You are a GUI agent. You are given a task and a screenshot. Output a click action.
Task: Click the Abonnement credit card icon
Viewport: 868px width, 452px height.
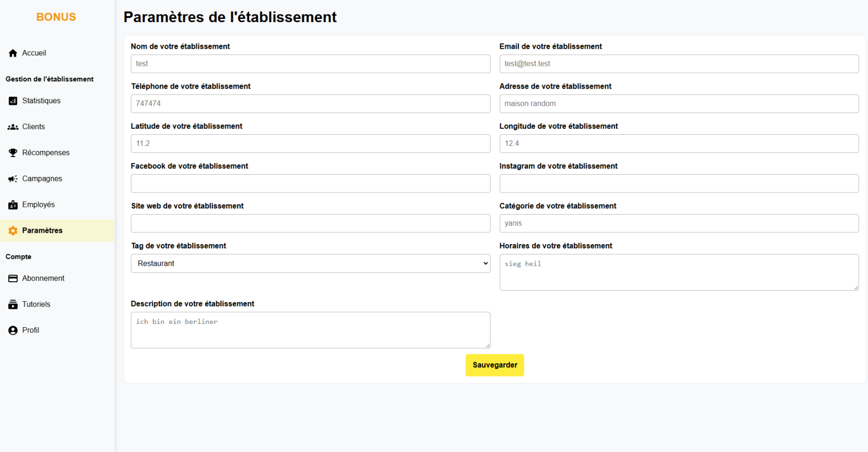[13, 278]
